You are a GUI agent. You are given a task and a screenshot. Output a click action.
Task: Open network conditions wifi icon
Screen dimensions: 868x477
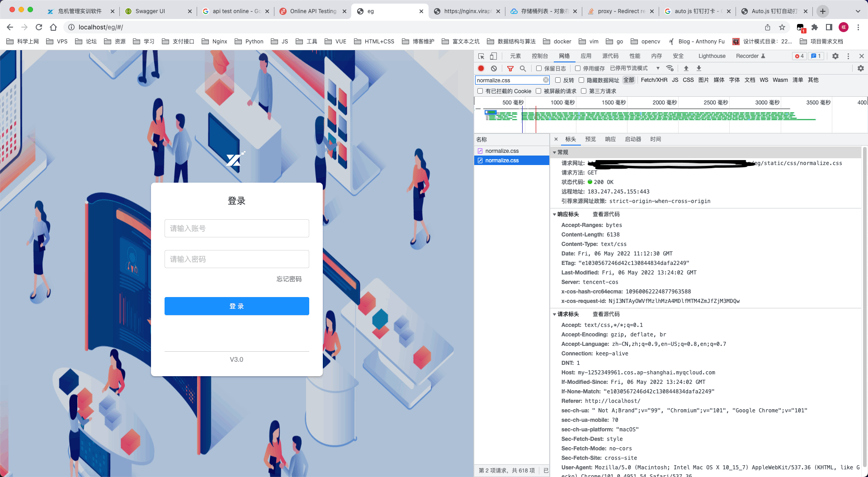click(670, 68)
